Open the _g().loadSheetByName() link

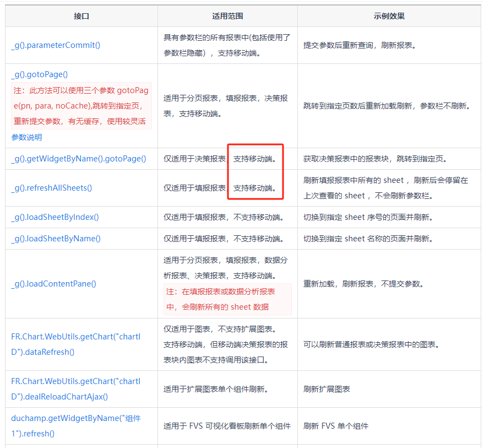point(56,239)
